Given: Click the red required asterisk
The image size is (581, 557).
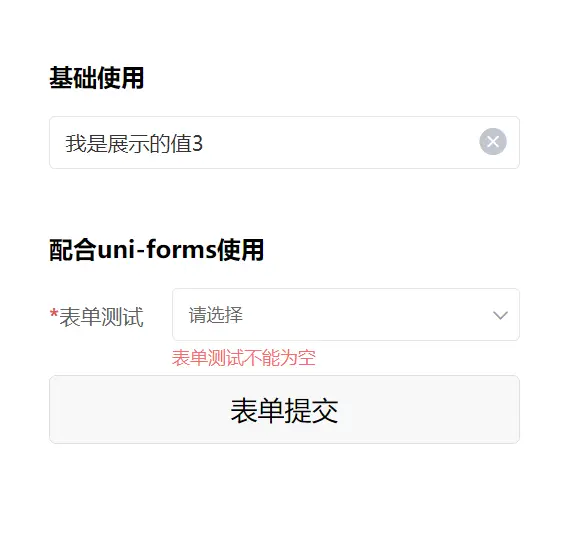Looking at the screenshot, I should [54, 314].
